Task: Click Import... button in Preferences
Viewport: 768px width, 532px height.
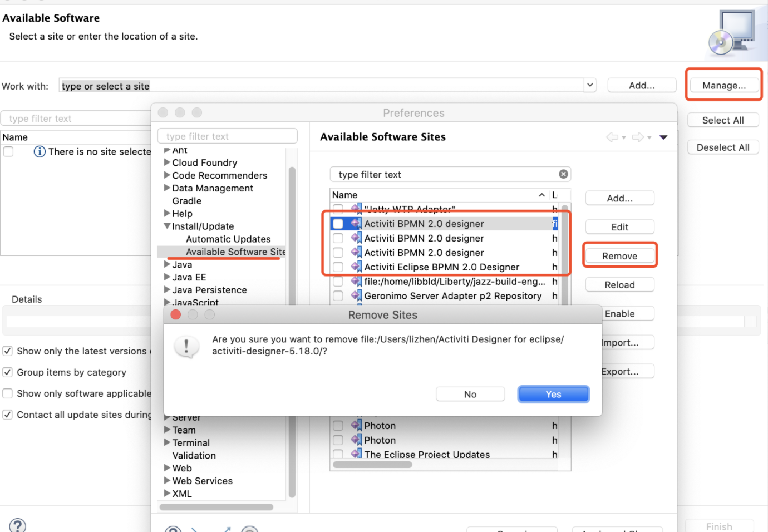Action: 628,342
